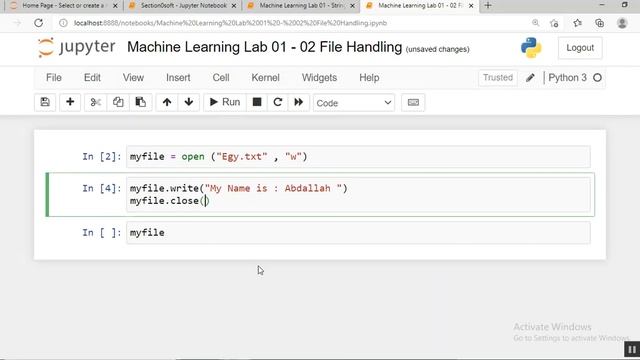Pause the video with bottom-right pause icon
The height and width of the screenshot is (360, 640).
[x=632, y=349]
